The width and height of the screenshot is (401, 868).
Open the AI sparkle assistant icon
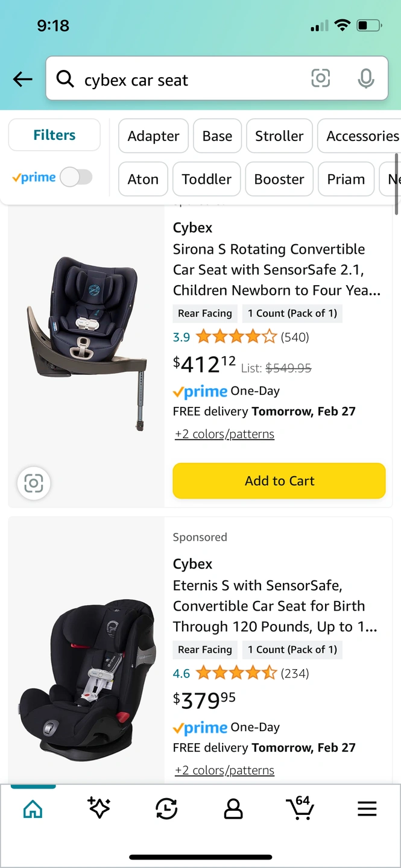point(99,809)
